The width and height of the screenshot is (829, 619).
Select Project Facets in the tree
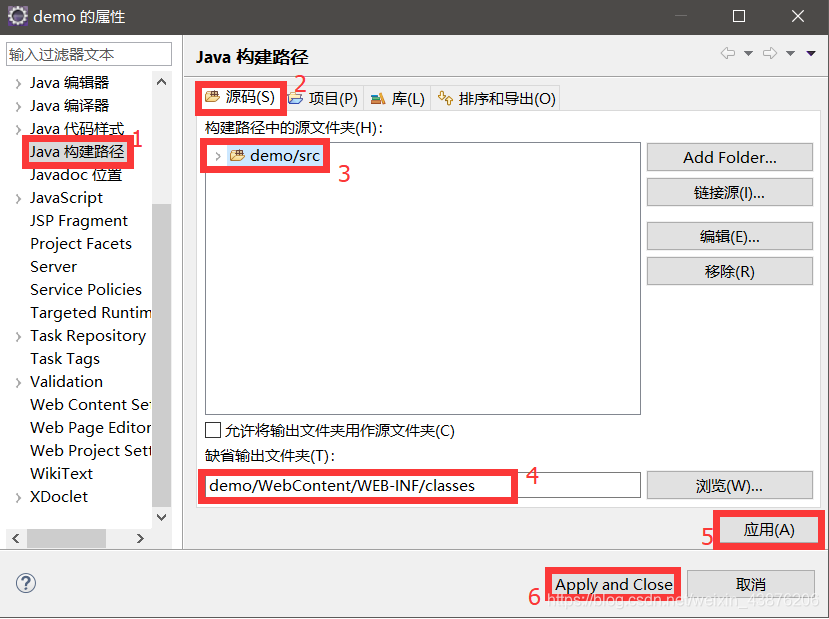click(81, 244)
